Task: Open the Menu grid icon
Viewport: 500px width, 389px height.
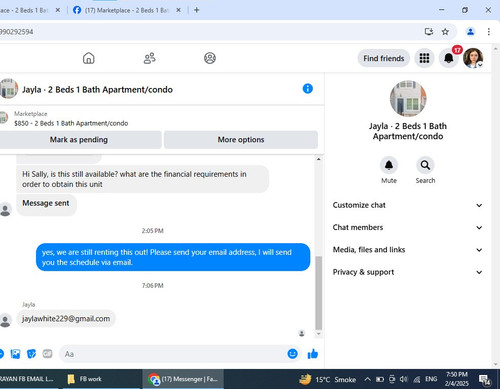Action: 424,58
